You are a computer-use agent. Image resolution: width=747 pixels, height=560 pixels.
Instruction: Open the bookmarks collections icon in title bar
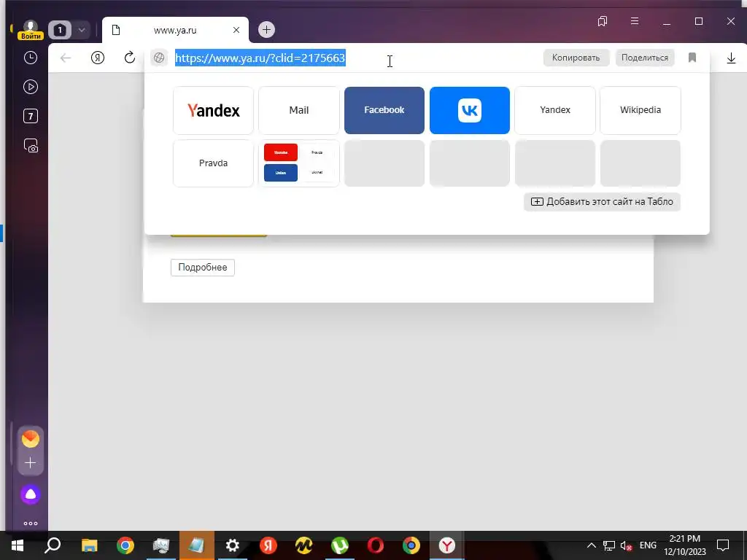tap(603, 21)
